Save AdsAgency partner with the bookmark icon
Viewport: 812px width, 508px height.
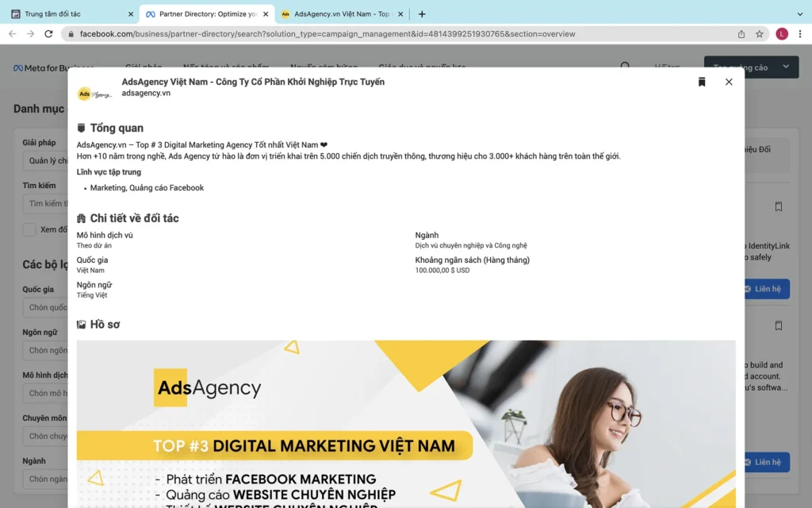(x=702, y=82)
